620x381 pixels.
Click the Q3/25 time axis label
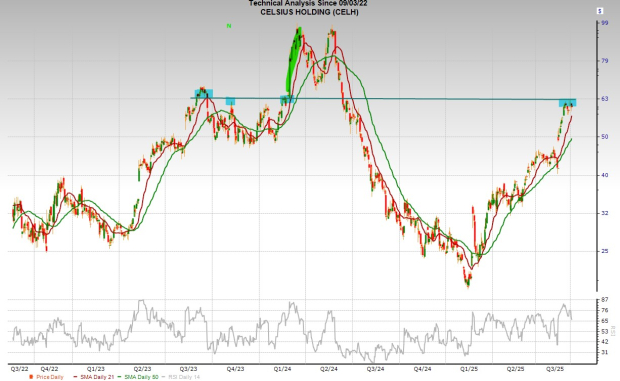[555, 369]
